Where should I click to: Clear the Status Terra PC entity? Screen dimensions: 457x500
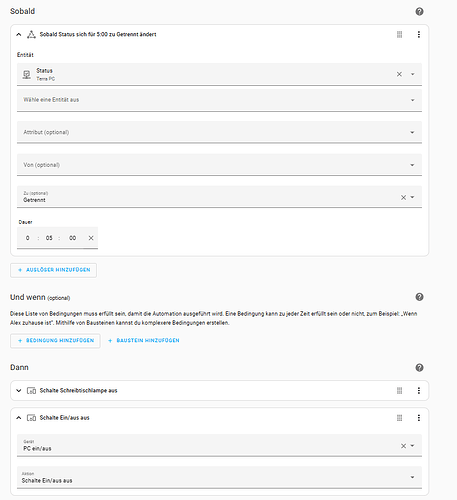tap(399, 74)
